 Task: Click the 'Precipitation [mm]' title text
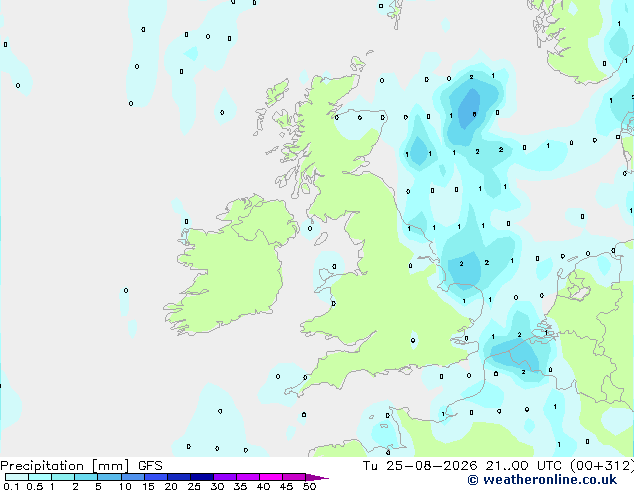coord(64,466)
